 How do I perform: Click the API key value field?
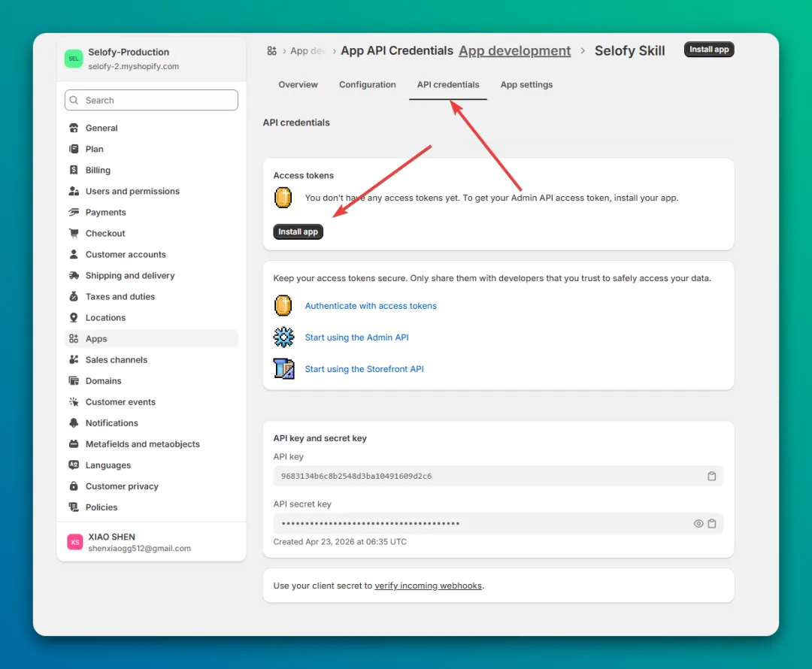(x=498, y=476)
